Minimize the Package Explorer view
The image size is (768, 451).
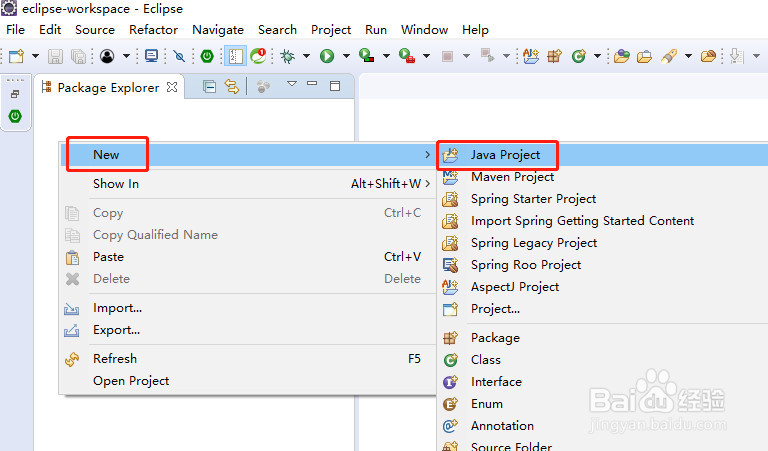pyautogui.click(x=312, y=84)
